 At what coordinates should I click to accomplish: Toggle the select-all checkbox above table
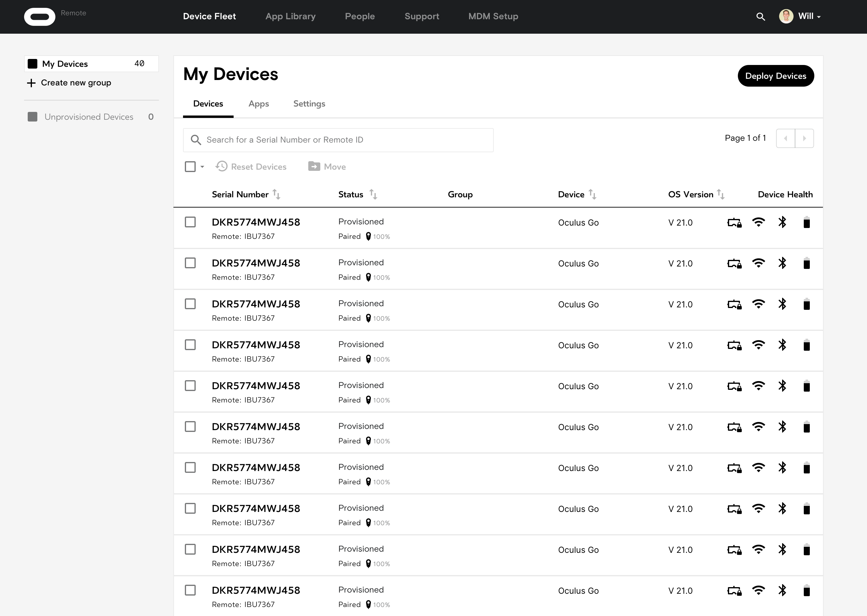coord(190,167)
